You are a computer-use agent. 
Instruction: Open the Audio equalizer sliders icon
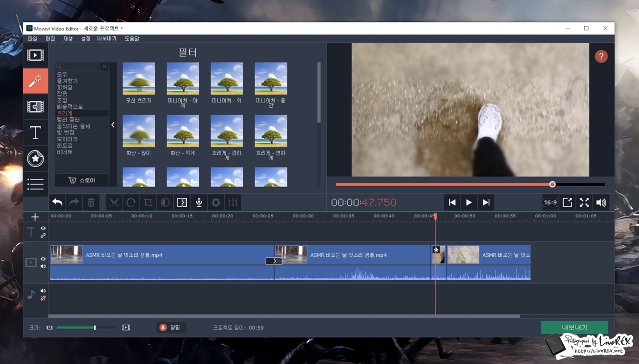click(x=233, y=202)
